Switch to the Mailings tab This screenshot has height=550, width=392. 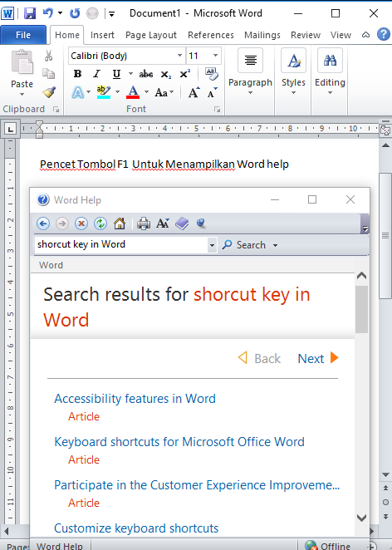(x=262, y=35)
